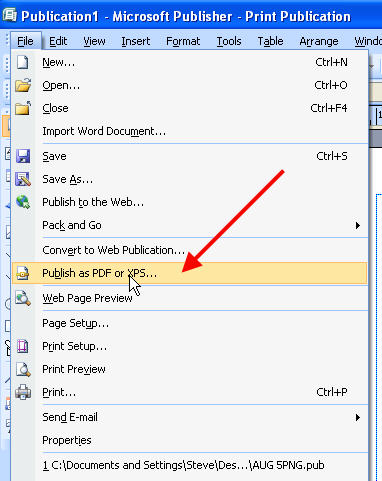This screenshot has width=382, height=481.
Task: Open the Tools menu
Action: pos(229,41)
